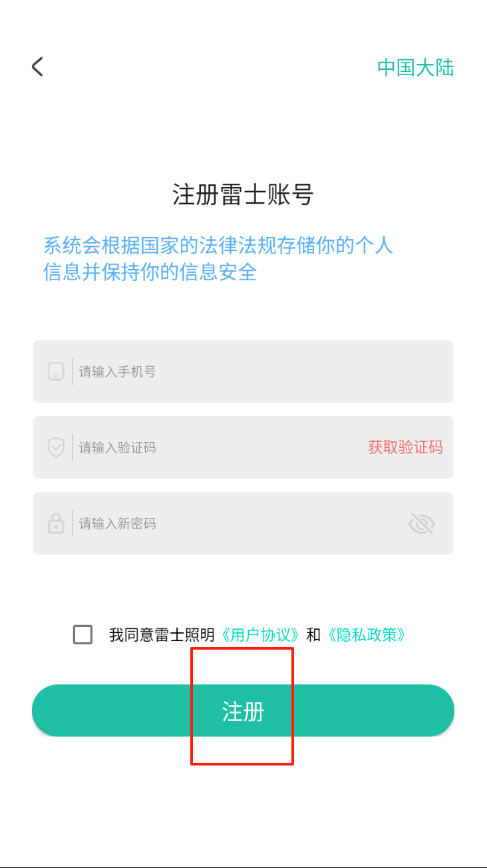Click the phone icon in the phone number field
487x868 pixels.
[56, 371]
